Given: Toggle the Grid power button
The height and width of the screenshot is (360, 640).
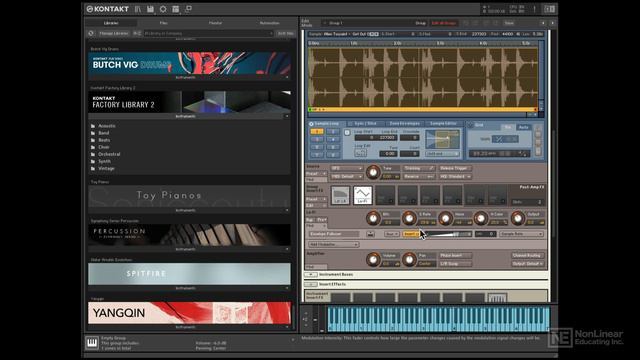Looking at the screenshot, I should pyautogui.click(x=470, y=125).
